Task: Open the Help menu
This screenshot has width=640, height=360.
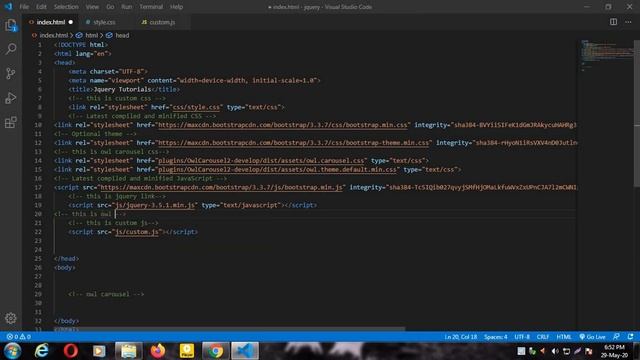Action: tap(176, 7)
